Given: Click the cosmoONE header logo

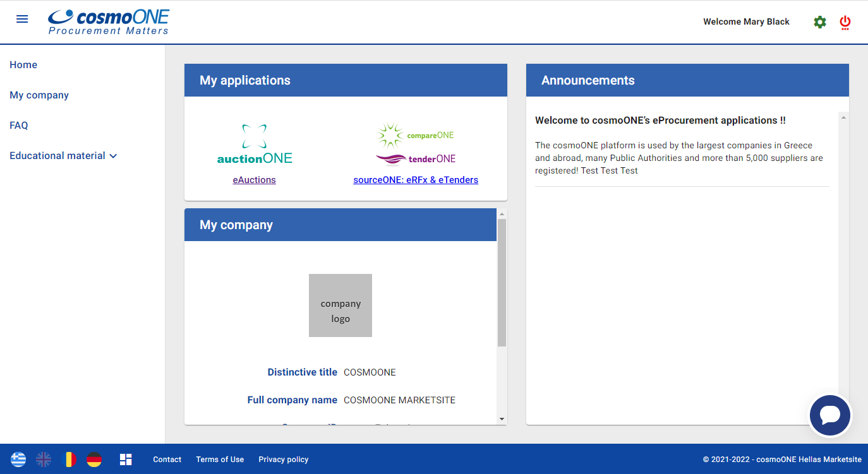Looking at the screenshot, I should [x=108, y=21].
